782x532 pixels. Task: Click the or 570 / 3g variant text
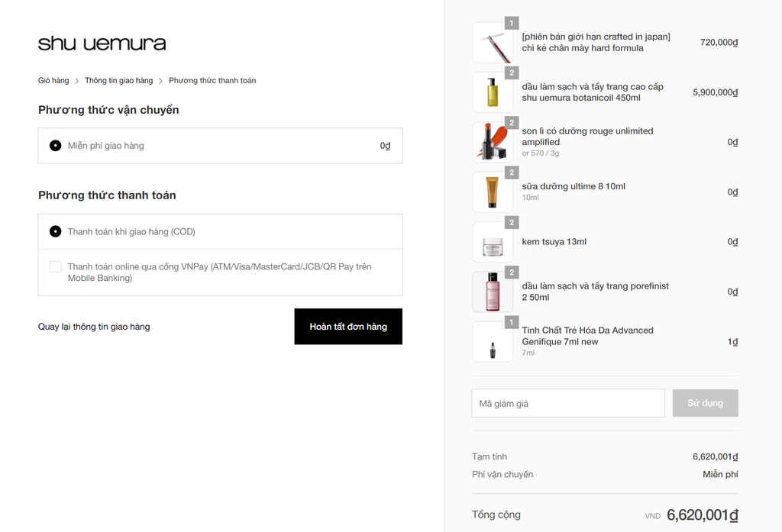tap(541, 153)
